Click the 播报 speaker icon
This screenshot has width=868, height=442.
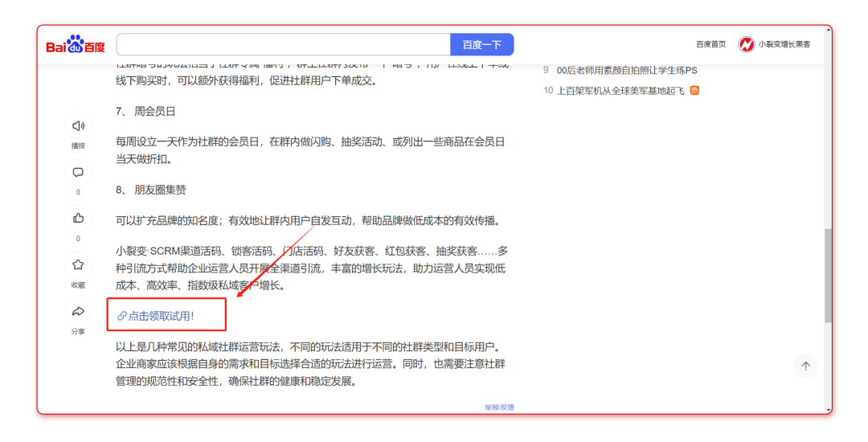click(78, 126)
